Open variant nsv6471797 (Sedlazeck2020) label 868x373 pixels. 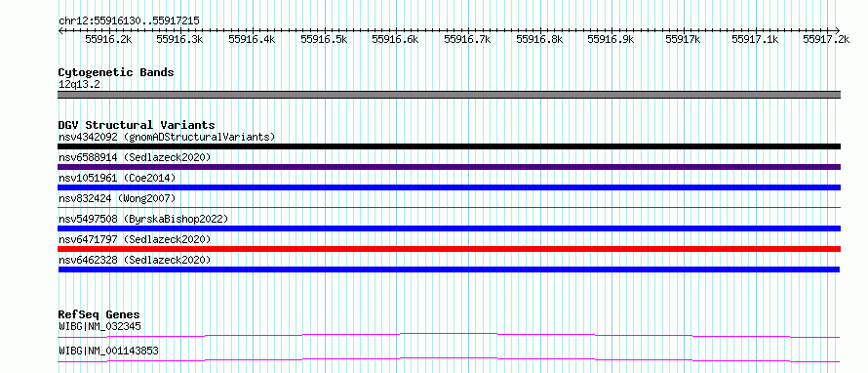[135, 239]
